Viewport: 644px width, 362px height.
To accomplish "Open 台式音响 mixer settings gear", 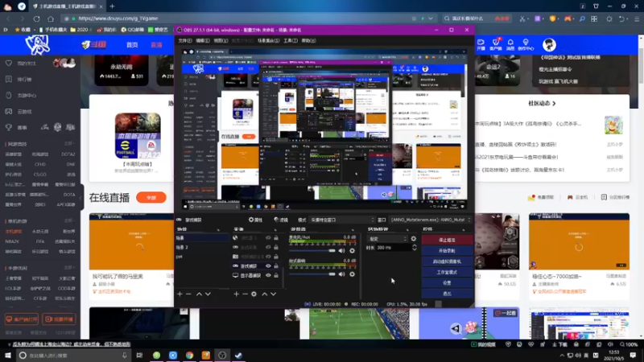I will point(352,274).
